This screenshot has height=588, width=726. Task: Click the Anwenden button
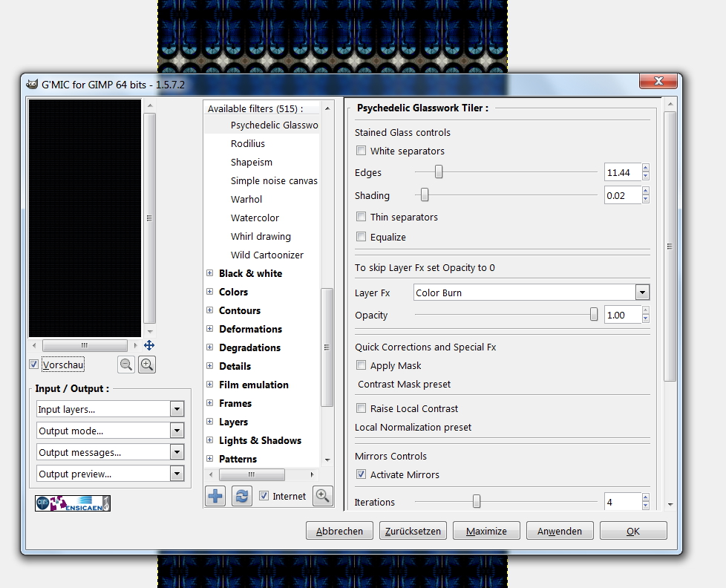559,531
